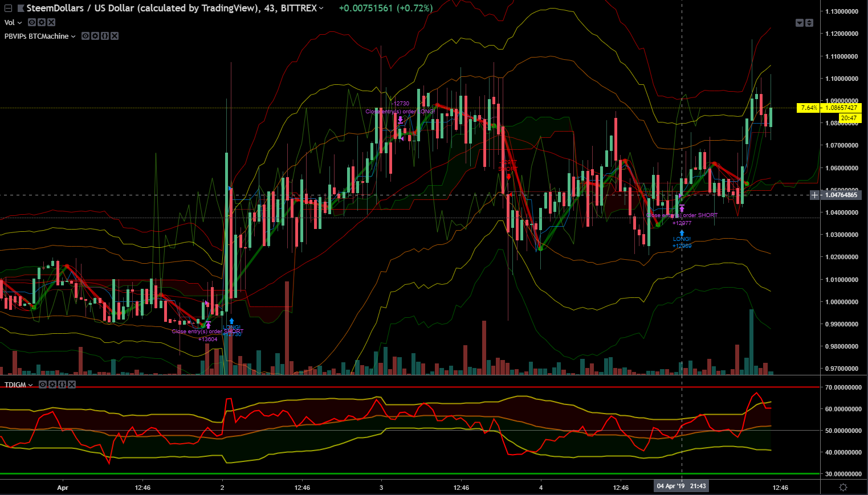Open chart settings gear in bottom corner

click(843, 487)
